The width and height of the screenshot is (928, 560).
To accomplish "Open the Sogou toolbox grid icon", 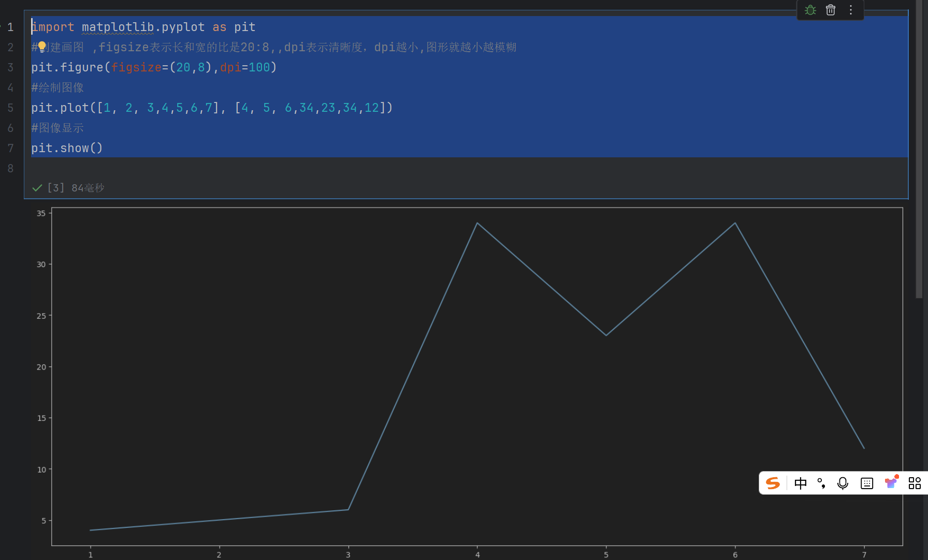I will (x=915, y=483).
